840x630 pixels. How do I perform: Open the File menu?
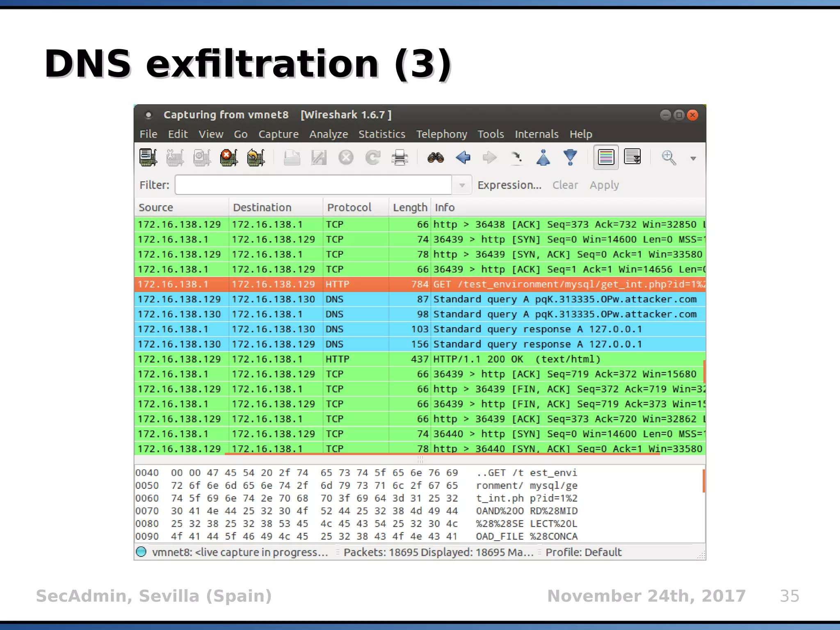tap(148, 134)
